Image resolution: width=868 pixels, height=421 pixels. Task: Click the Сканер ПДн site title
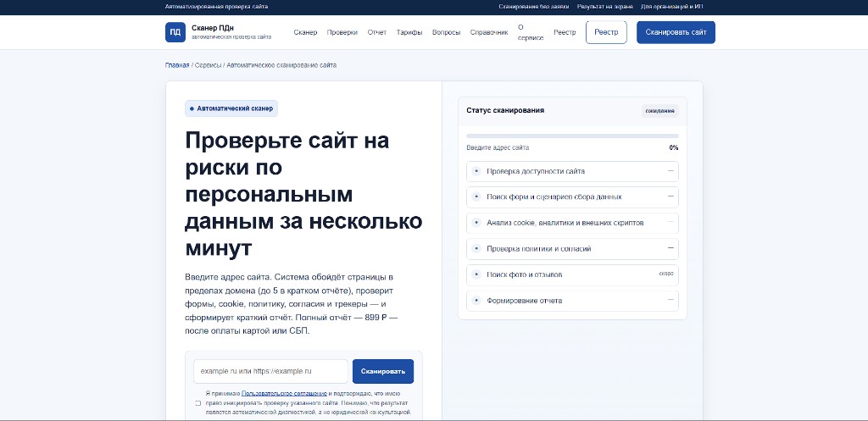(x=213, y=28)
